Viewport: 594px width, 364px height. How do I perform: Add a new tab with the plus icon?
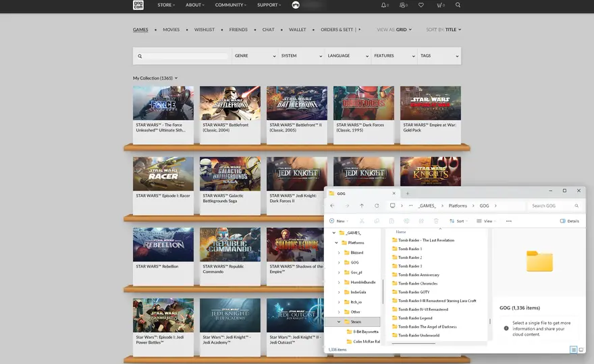(408, 193)
